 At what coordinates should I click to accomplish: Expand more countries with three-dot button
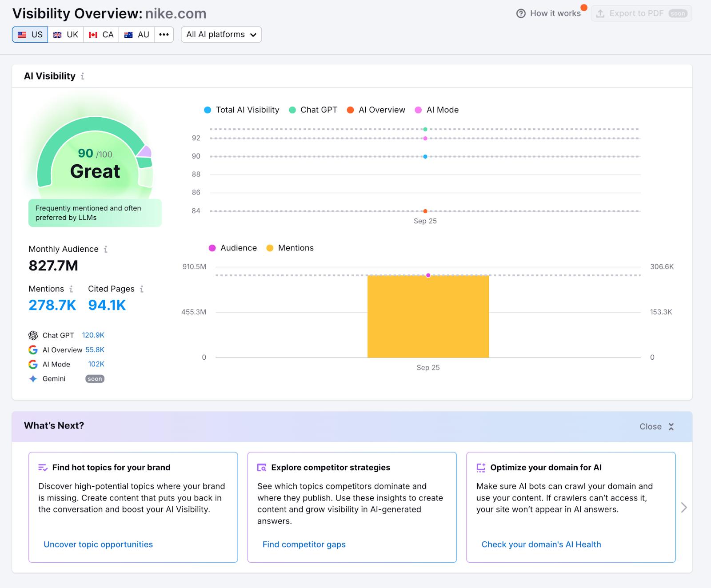point(164,35)
